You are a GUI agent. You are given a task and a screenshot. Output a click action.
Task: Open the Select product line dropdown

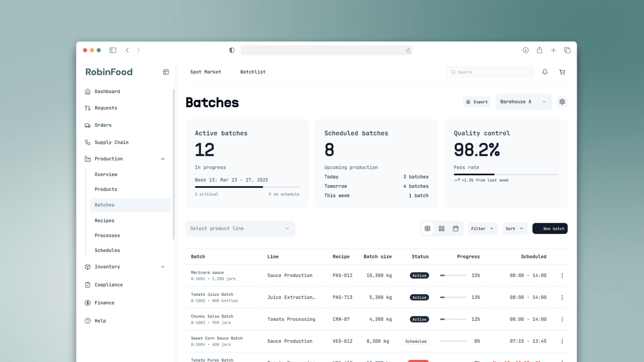tap(240, 229)
